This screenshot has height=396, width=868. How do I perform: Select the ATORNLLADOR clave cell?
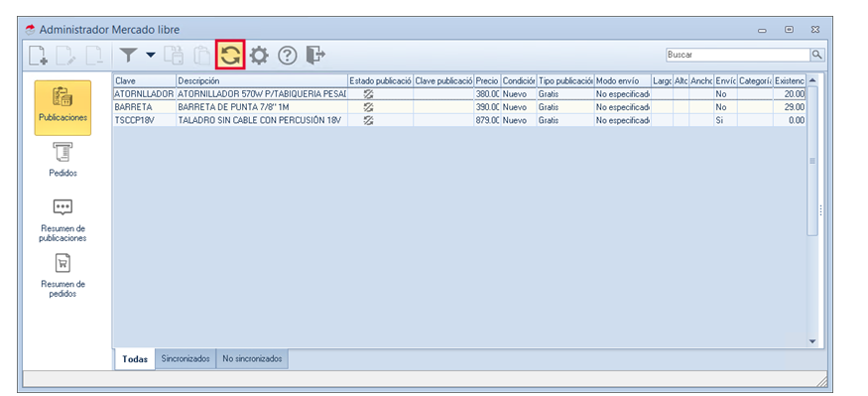pos(145,94)
